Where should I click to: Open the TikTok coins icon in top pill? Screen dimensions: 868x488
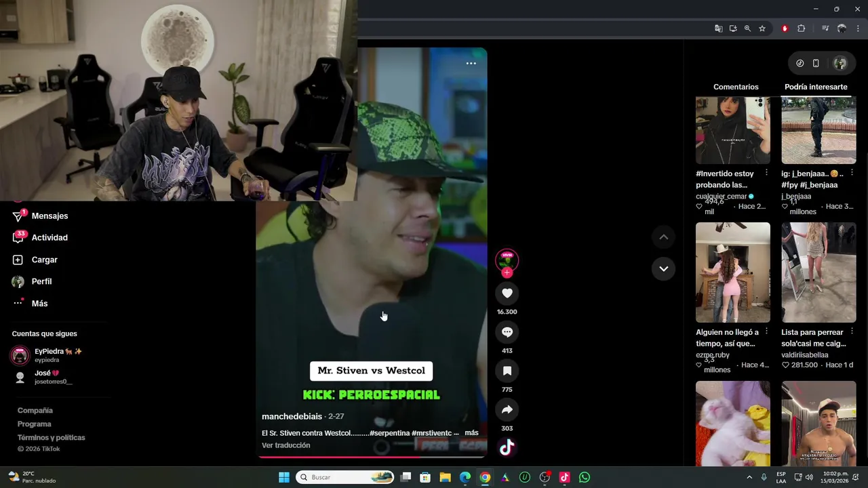pos(800,63)
